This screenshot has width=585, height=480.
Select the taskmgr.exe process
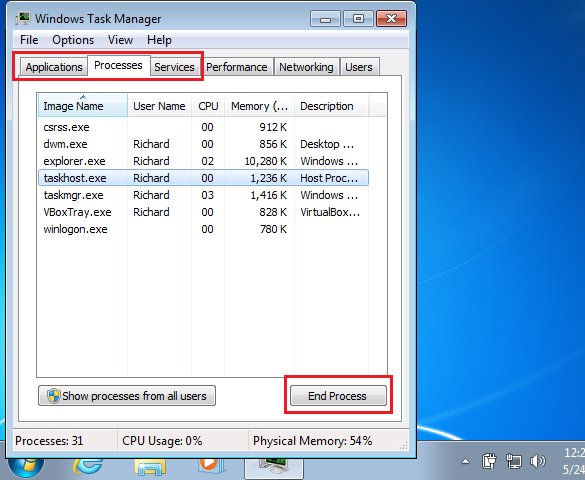click(203, 195)
